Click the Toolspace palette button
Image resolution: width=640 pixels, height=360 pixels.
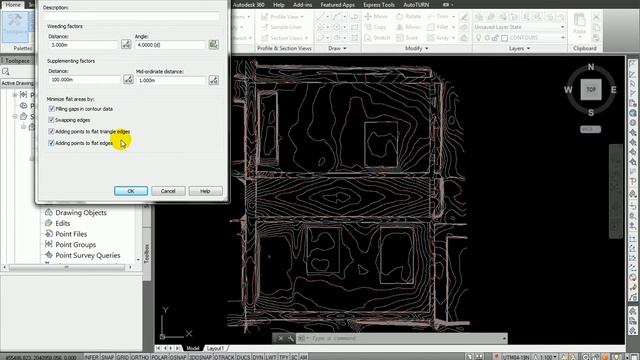(15, 26)
